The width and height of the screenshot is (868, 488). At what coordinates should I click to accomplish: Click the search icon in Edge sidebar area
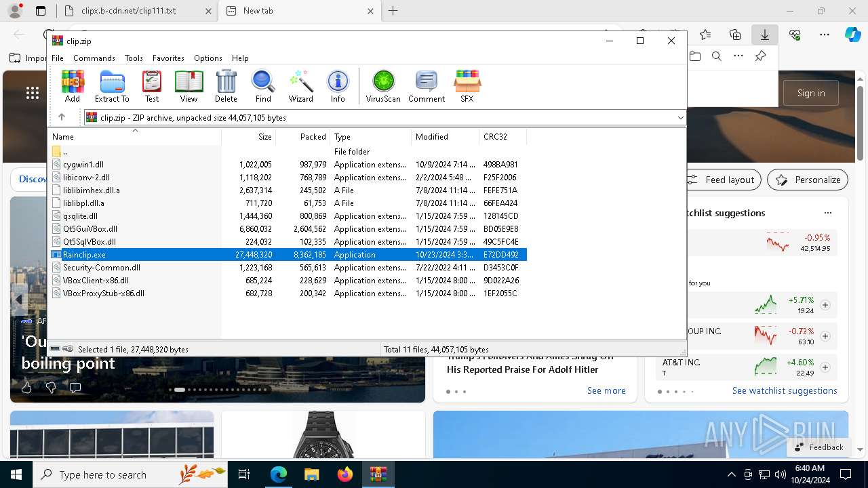717,57
